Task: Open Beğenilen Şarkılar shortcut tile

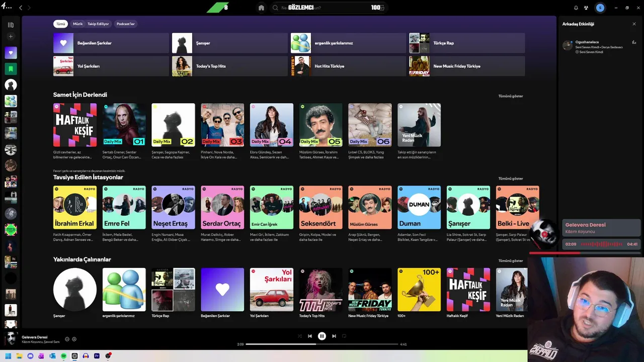Action: click(x=111, y=43)
